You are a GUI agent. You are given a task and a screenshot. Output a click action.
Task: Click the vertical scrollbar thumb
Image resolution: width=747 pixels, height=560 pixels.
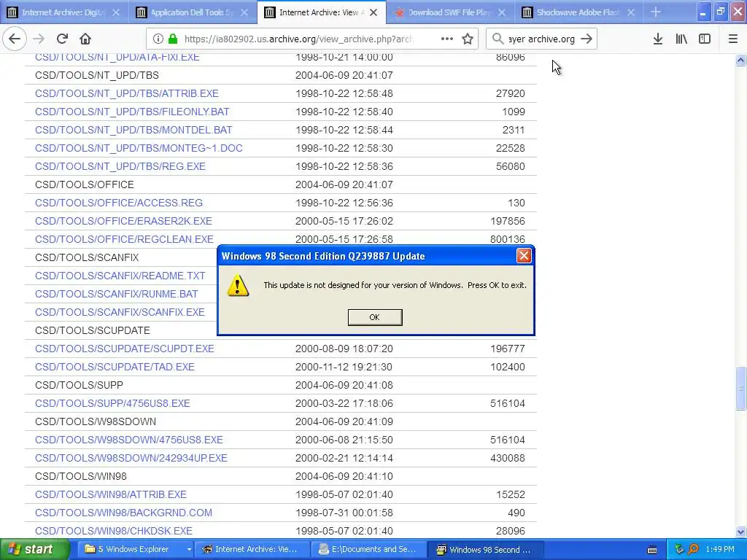[741, 388]
